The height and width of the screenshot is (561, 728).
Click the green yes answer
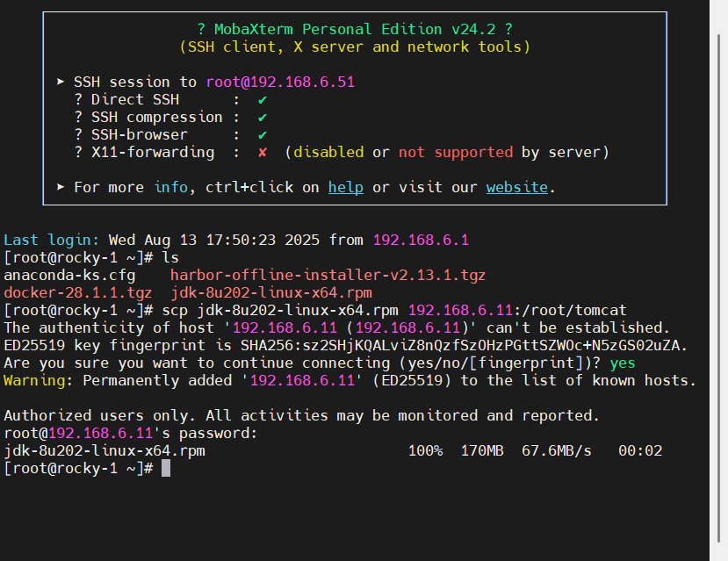(x=622, y=363)
